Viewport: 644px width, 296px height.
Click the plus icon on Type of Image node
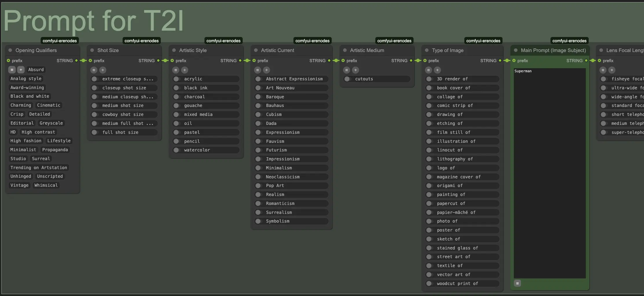tap(437, 70)
